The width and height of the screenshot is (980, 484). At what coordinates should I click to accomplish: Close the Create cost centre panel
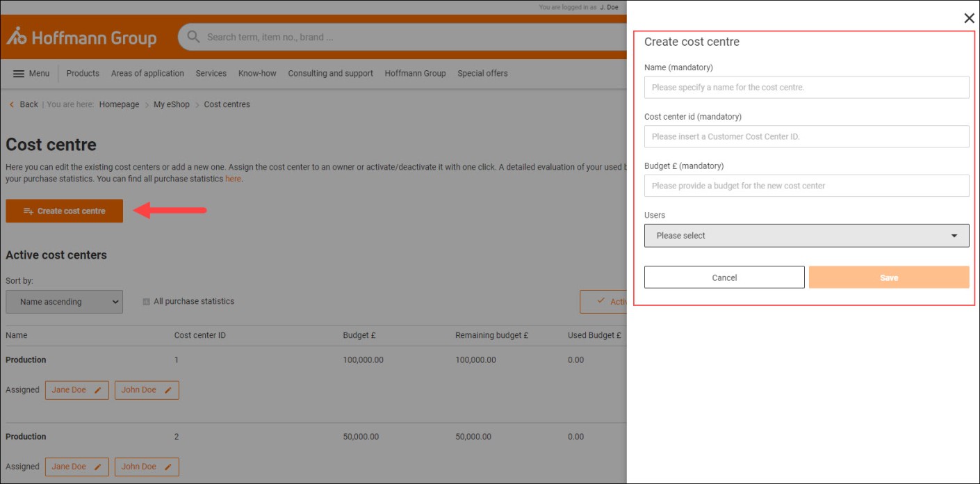coord(969,19)
